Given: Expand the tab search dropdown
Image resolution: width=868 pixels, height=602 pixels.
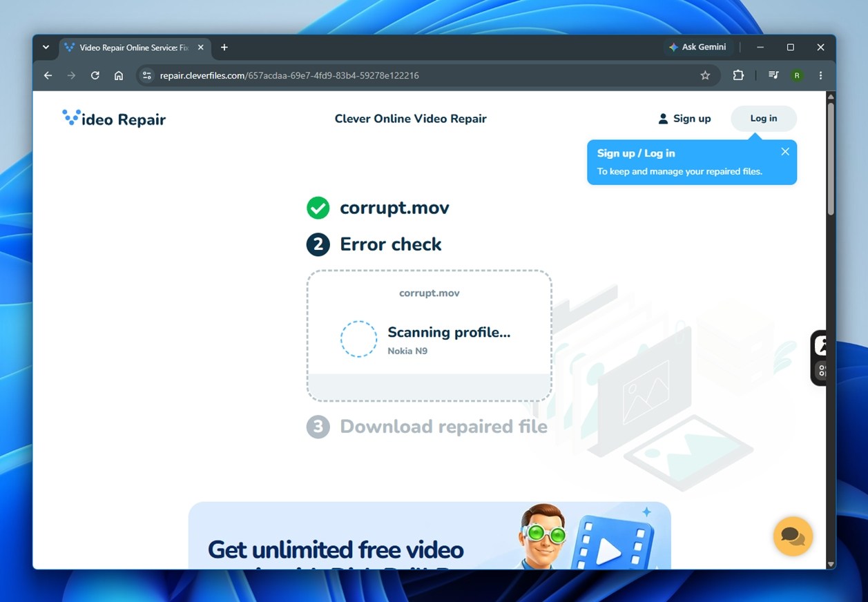Looking at the screenshot, I should (46, 47).
